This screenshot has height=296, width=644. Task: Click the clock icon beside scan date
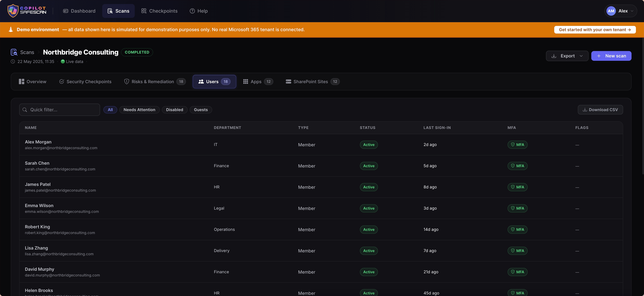[13, 61]
